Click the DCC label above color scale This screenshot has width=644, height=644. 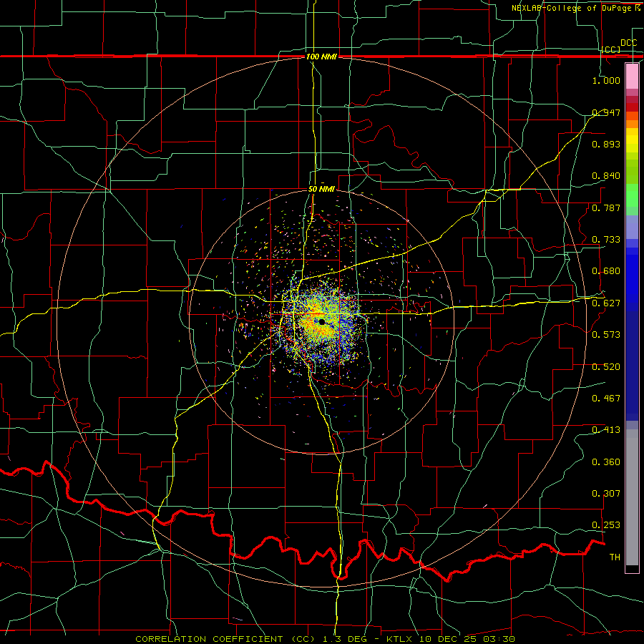click(x=628, y=43)
